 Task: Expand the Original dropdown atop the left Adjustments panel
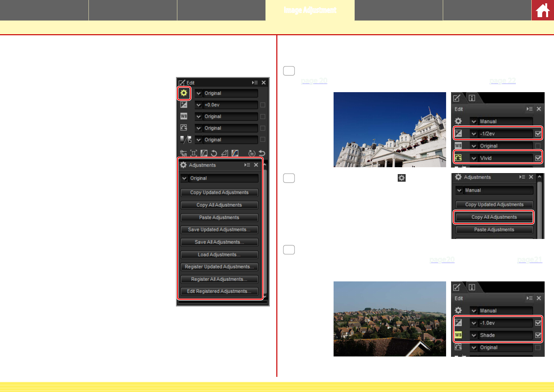point(219,178)
